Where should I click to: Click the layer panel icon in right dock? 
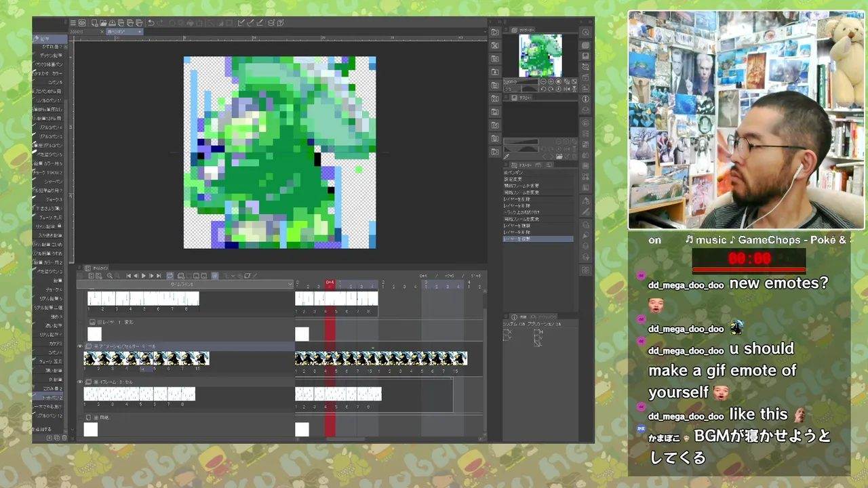[585, 45]
